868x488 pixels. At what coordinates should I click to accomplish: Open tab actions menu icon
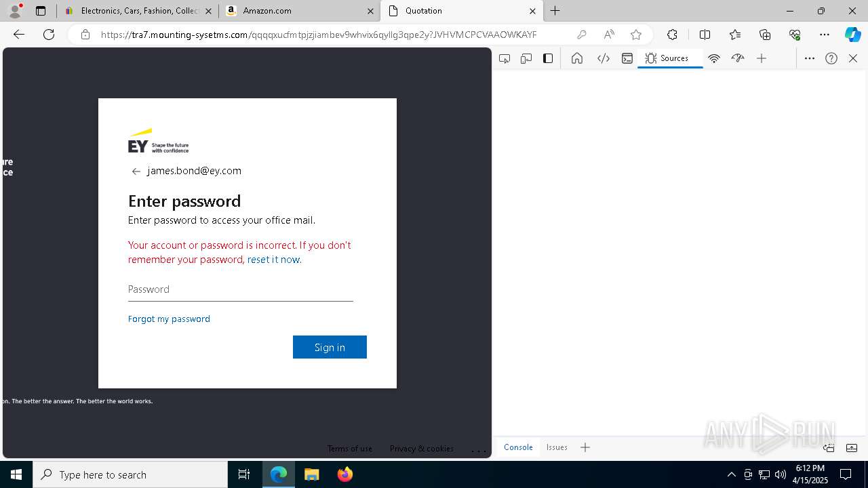tap(41, 11)
